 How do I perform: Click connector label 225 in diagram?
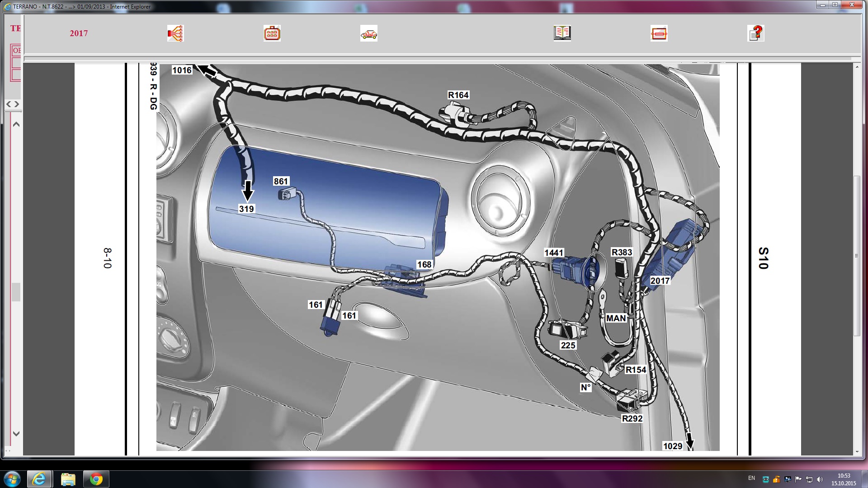568,345
